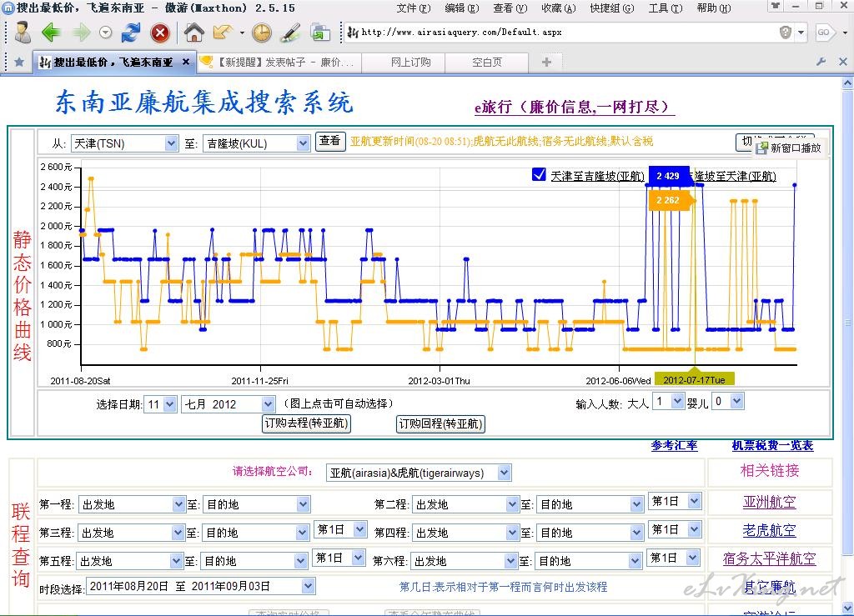Click the screen capture window icon
The width and height of the screenshot is (854, 616).
point(320,33)
